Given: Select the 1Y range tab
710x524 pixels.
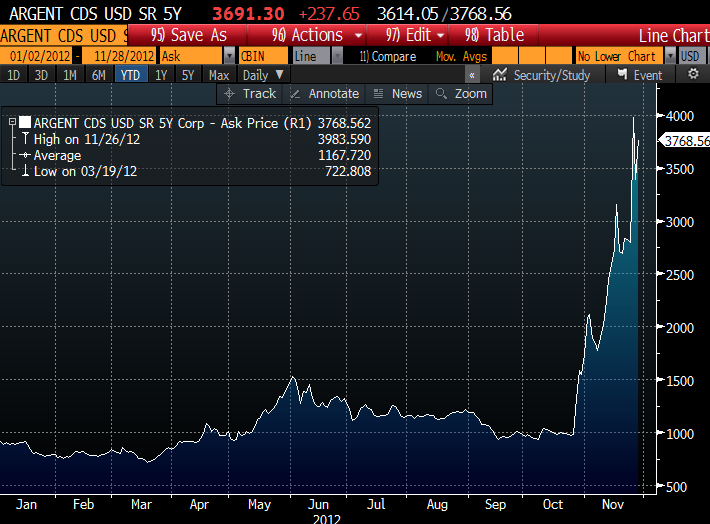Looking at the screenshot, I should click(x=161, y=75).
